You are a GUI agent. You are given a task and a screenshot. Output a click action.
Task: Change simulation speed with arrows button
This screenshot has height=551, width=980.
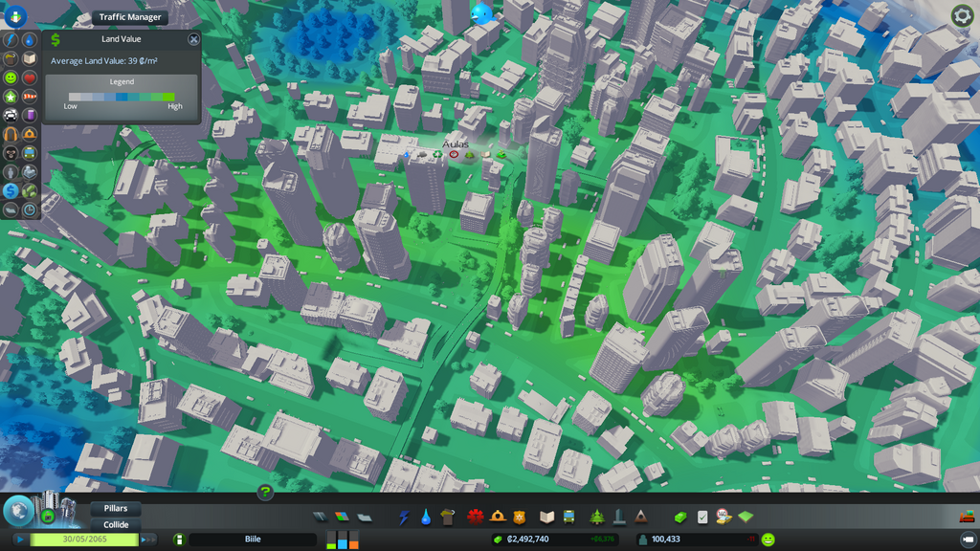coord(148,540)
